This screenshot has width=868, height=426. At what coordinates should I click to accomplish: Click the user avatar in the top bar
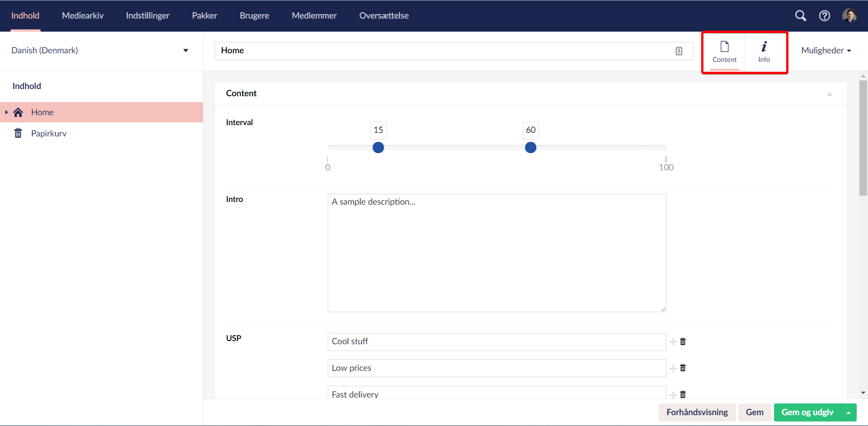(850, 15)
